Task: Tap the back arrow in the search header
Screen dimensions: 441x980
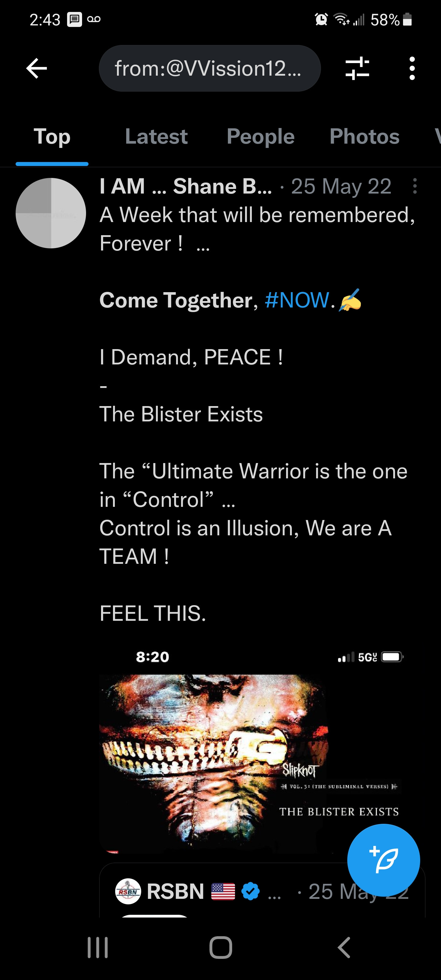Action: pos(36,69)
